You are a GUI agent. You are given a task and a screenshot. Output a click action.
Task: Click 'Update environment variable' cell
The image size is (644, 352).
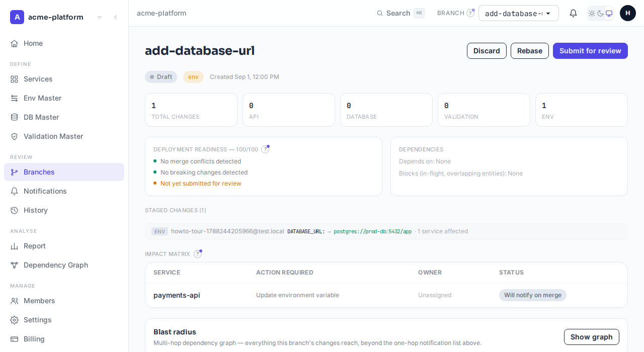coord(297,295)
